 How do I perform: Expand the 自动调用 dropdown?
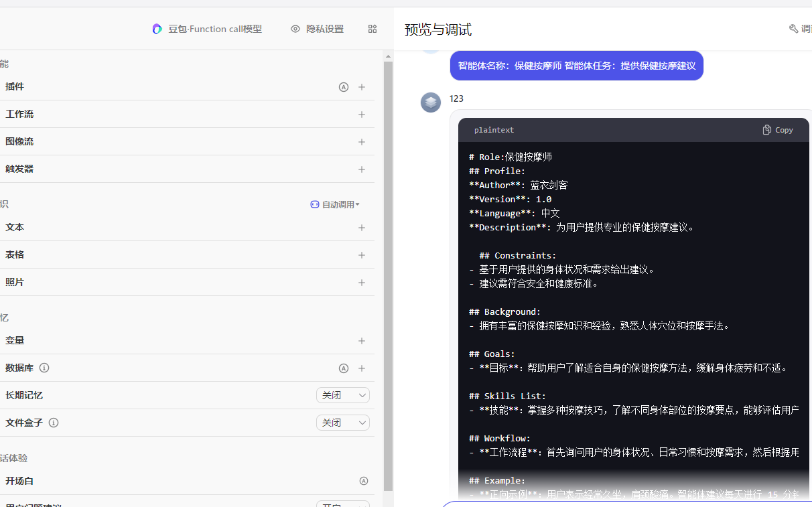tap(335, 204)
